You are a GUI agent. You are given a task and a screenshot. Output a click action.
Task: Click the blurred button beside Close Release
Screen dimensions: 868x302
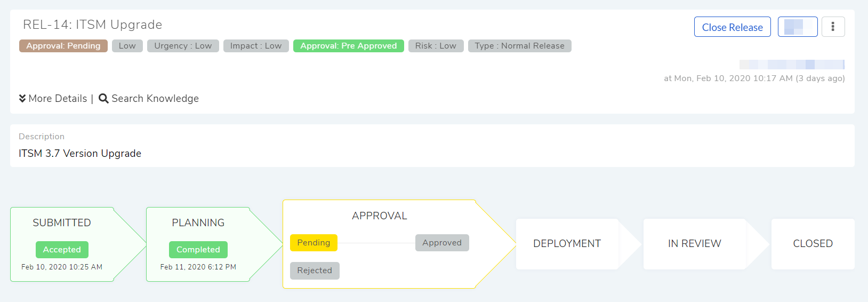coord(798,27)
